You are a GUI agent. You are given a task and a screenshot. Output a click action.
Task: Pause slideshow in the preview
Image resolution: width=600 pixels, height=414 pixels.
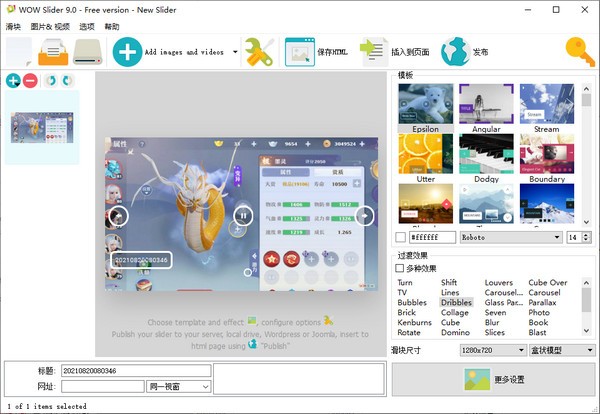(x=242, y=214)
